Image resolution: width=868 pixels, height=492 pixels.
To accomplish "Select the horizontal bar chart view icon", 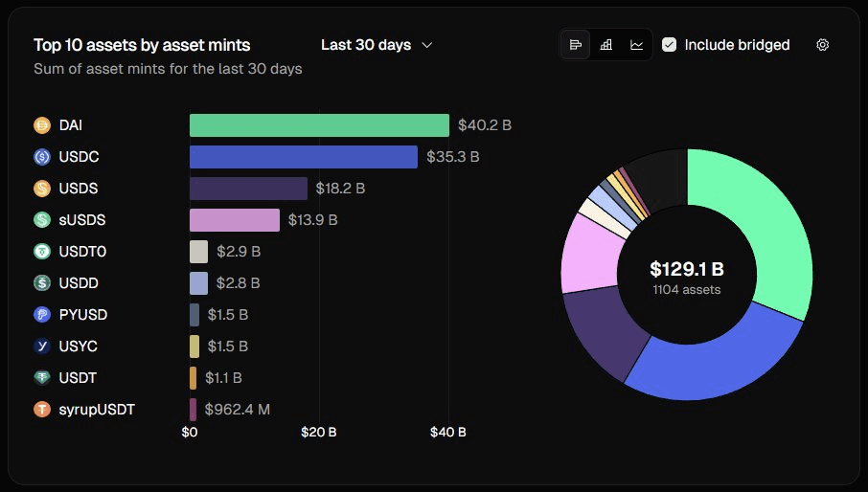I will click(576, 45).
